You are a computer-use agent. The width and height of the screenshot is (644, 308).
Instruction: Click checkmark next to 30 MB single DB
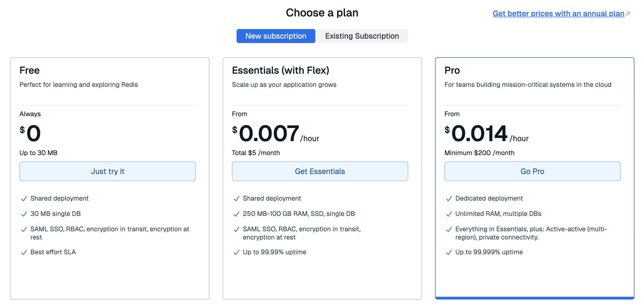[24, 214]
